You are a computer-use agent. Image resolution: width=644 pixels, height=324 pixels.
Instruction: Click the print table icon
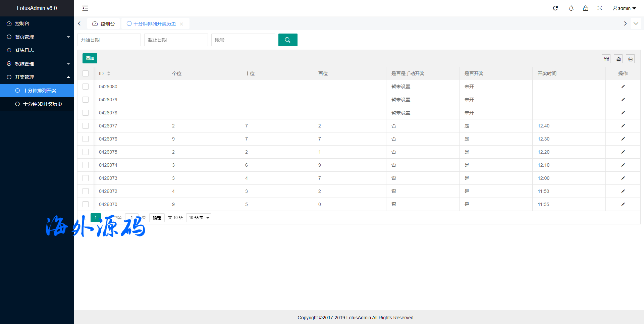(x=630, y=59)
